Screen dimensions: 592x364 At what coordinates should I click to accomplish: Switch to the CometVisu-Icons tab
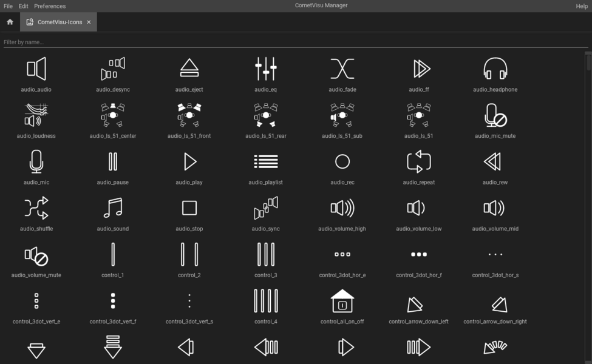tap(58, 22)
